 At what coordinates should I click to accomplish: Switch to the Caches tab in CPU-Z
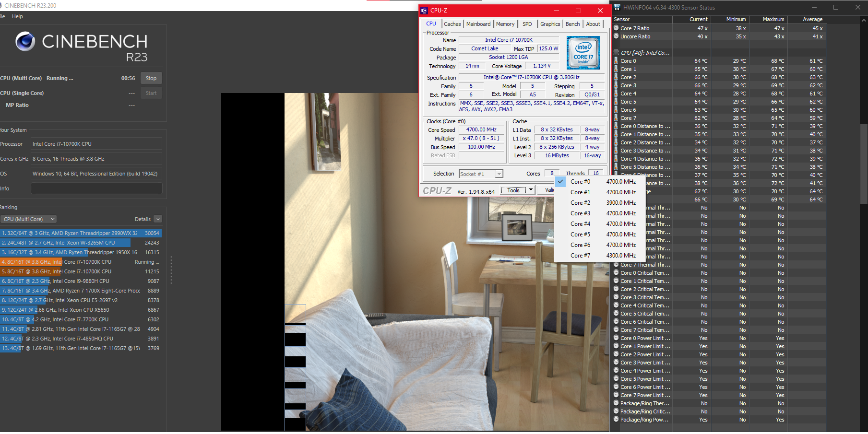(x=452, y=24)
